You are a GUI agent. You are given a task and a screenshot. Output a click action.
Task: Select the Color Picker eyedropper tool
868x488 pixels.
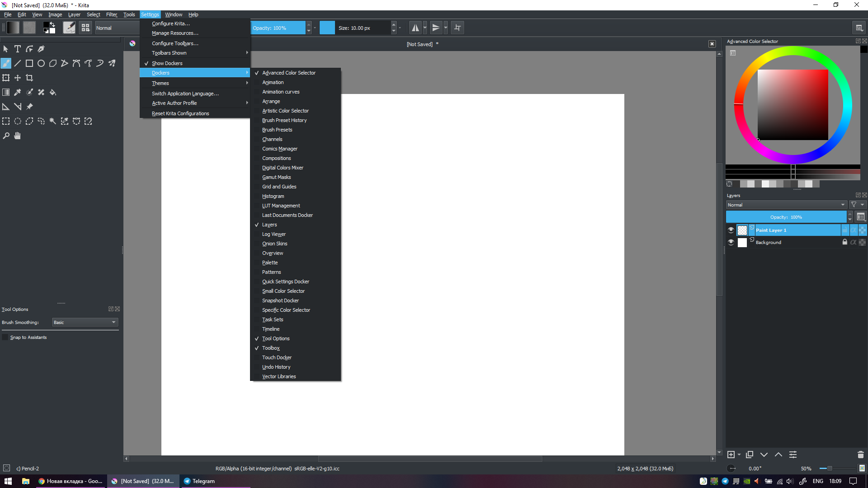(x=18, y=92)
